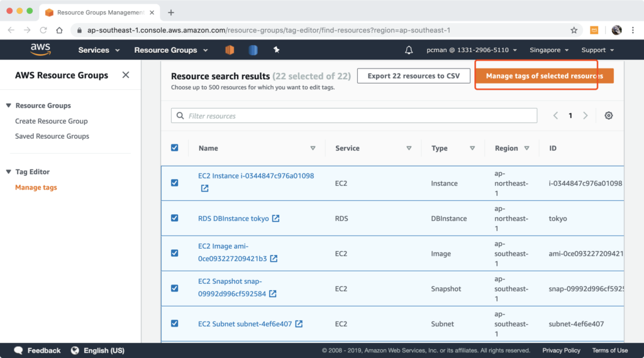644x358 pixels.
Task: Click the Feedback link in the footer
Action: (x=44, y=350)
